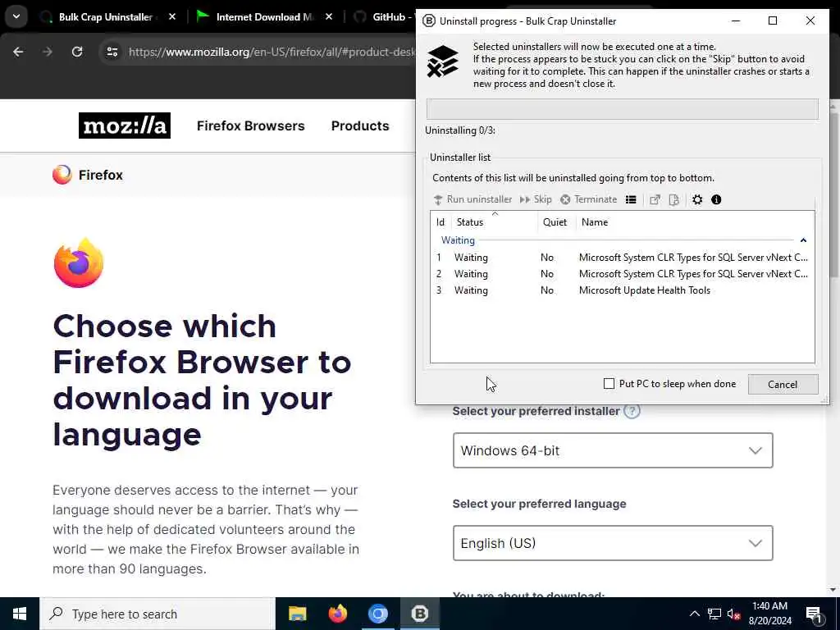840x630 pixels.
Task: Toggle Put PC to sleep when done
Action: coord(609,384)
